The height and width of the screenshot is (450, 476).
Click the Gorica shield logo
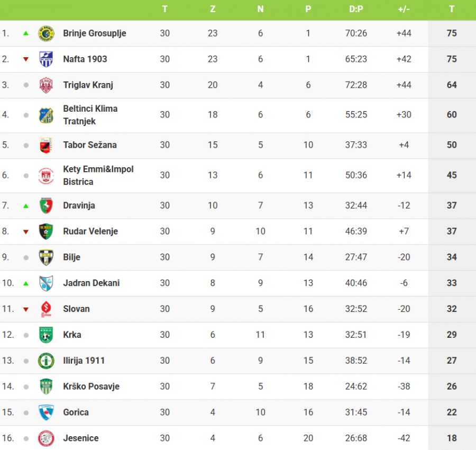pos(46,412)
